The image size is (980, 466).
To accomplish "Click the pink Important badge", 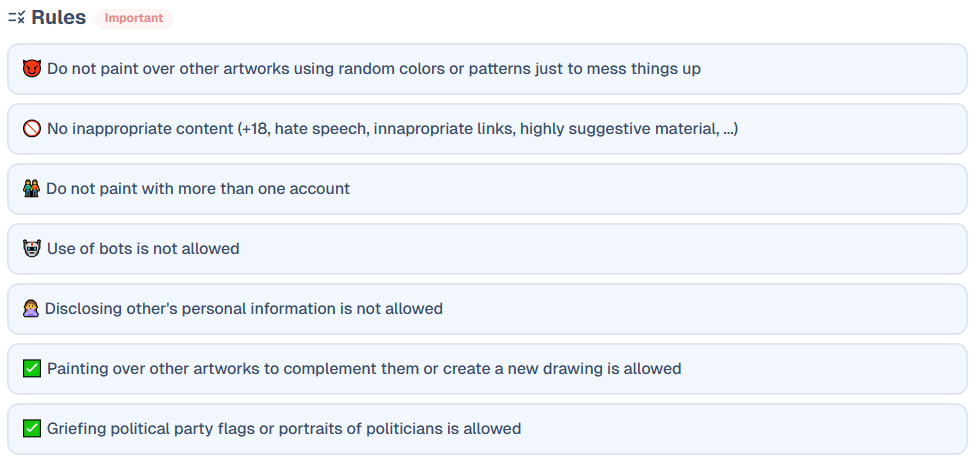I will [134, 18].
